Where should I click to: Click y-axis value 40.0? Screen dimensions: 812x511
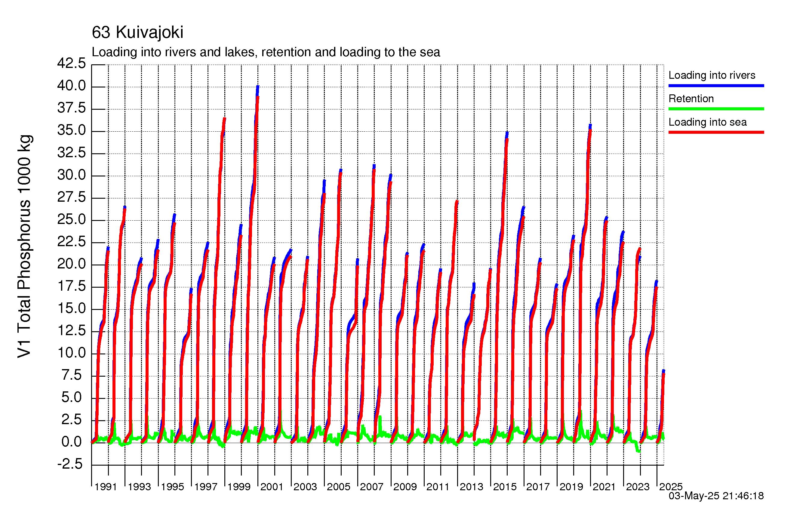coord(72,86)
